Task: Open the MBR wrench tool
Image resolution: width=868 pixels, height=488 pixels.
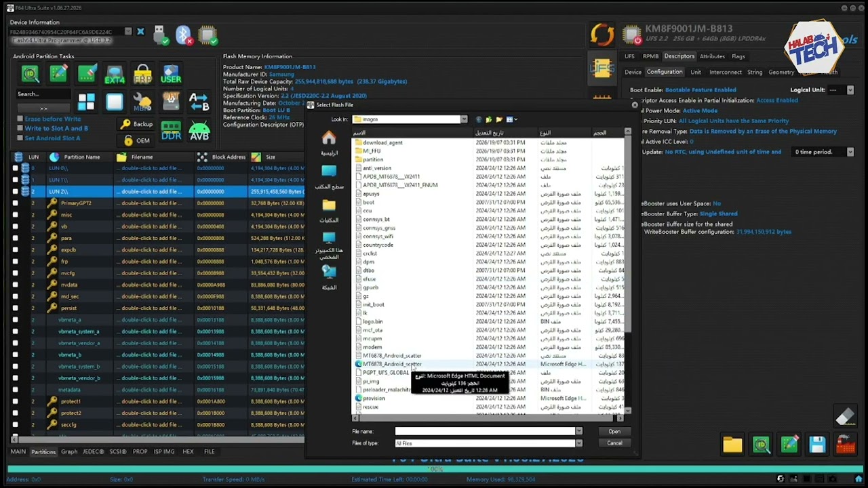Action: 142,102
